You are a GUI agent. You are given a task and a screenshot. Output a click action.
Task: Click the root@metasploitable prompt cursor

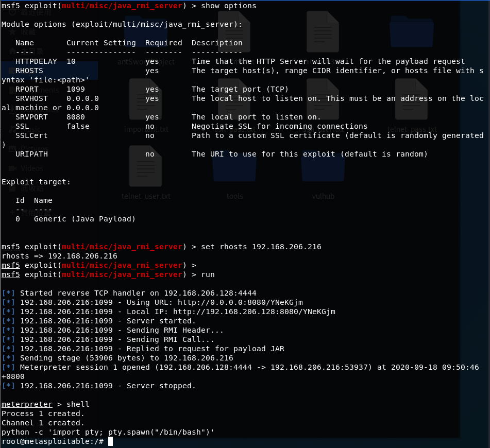pyautogui.click(x=110, y=441)
